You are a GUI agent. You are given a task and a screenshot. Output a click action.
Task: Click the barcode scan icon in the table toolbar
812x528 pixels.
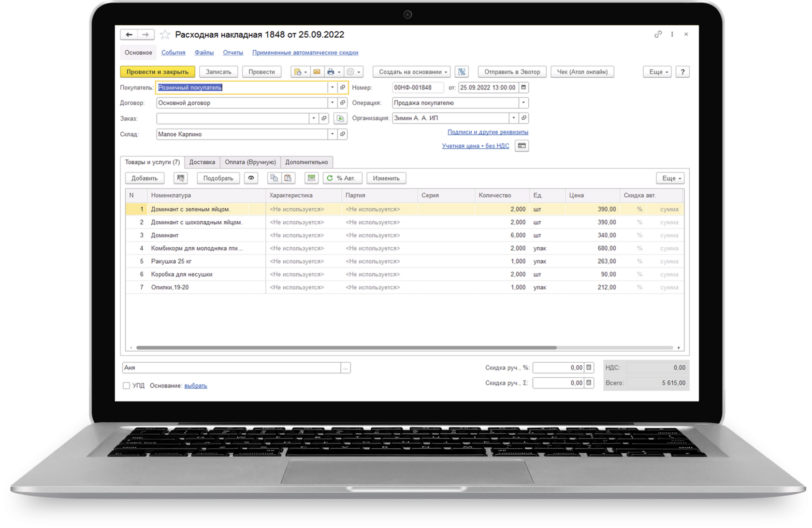(181, 178)
